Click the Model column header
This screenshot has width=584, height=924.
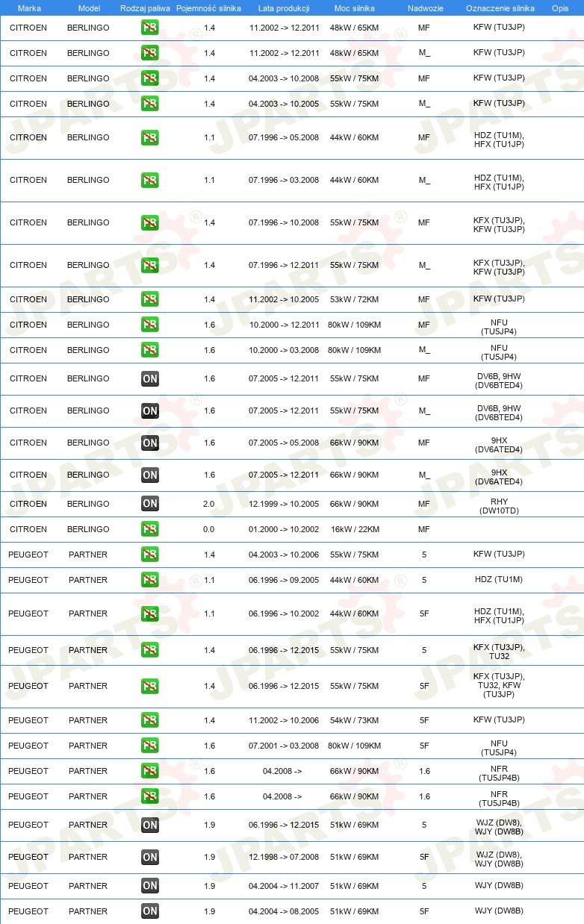[89, 8]
